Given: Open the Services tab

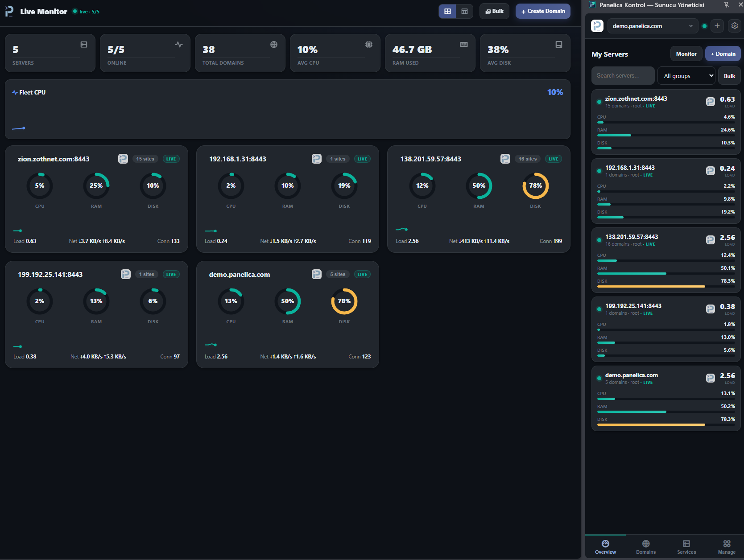Looking at the screenshot, I should (686, 547).
